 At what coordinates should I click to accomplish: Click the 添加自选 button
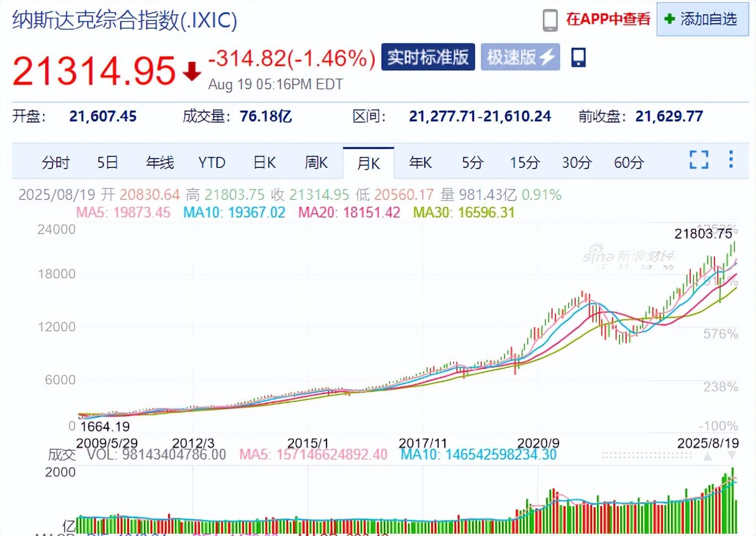[702, 19]
